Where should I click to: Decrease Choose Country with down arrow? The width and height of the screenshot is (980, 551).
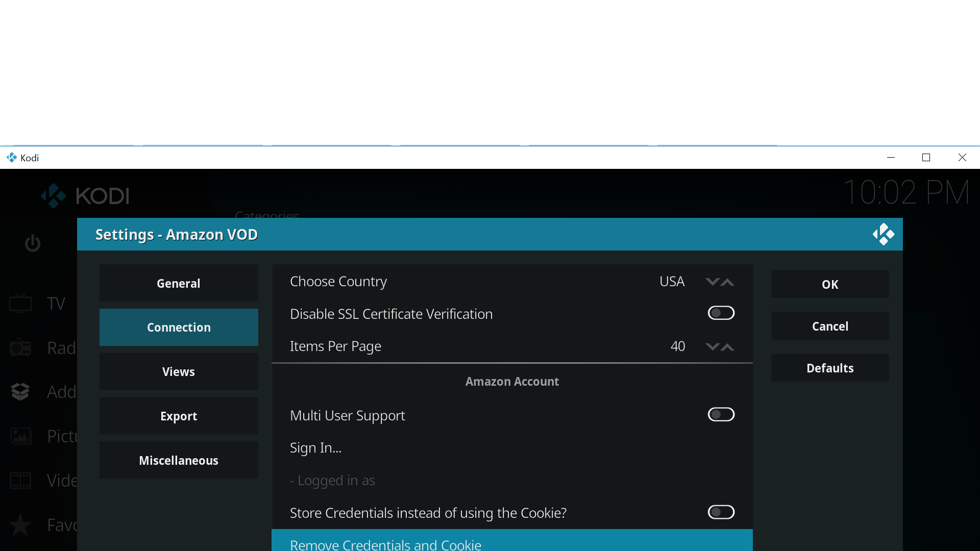click(712, 282)
